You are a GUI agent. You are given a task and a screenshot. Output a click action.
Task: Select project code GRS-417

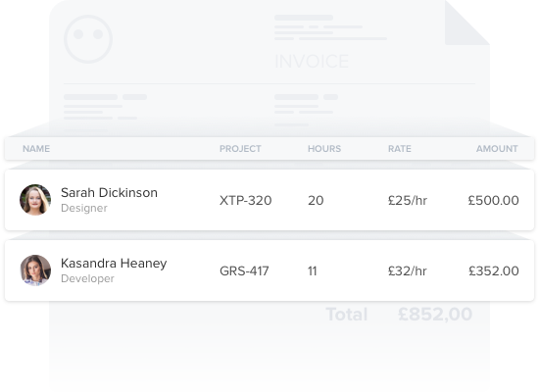[x=244, y=270]
